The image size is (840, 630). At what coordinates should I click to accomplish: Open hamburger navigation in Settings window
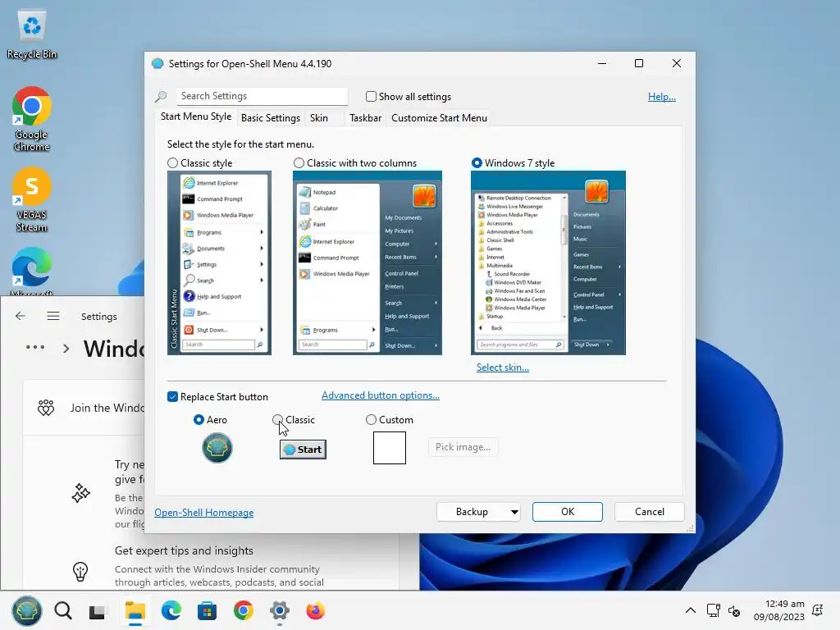[53, 316]
